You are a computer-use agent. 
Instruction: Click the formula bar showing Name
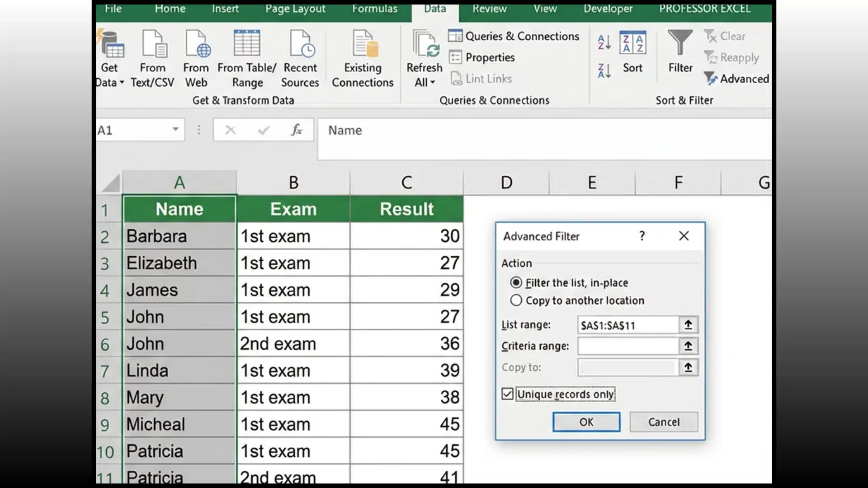544,138
